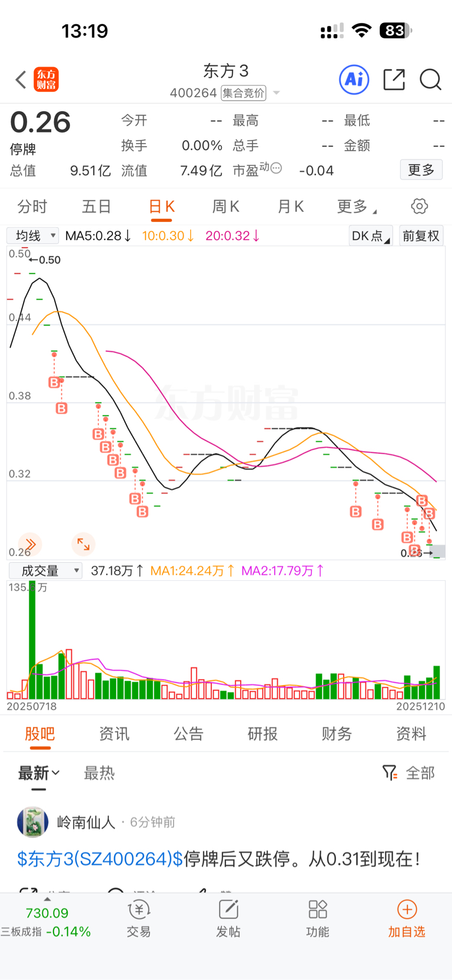This screenshot has width=452, height=980.
Task: Open chart settings gear icon
Action: (419, 206)
